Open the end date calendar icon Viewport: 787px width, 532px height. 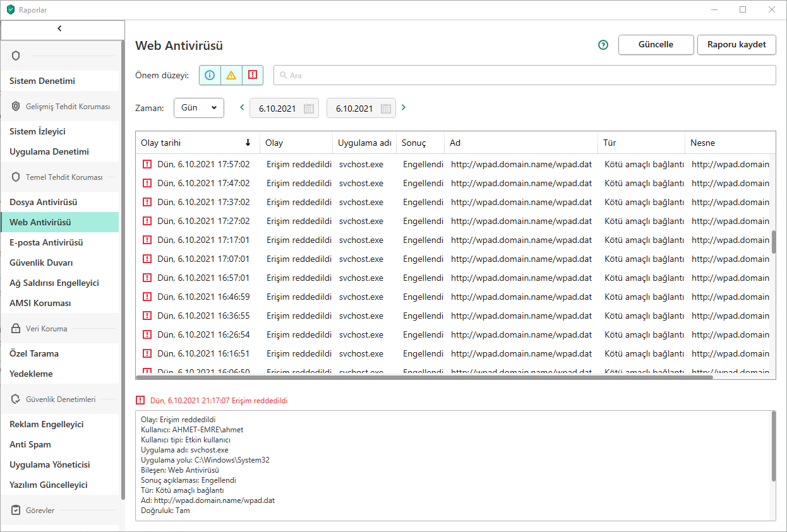click(386, 109)
